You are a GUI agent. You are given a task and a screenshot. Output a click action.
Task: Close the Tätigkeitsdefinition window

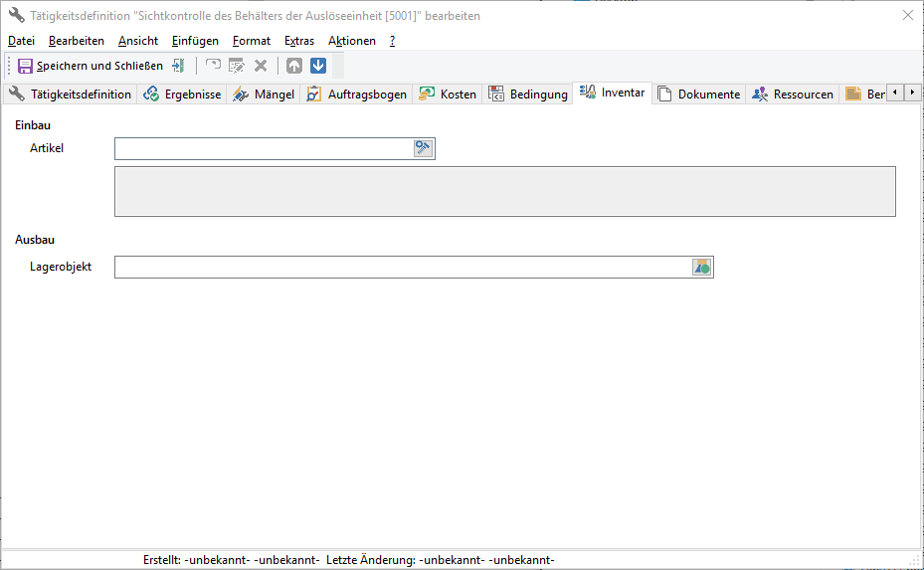tap(908, 15)
